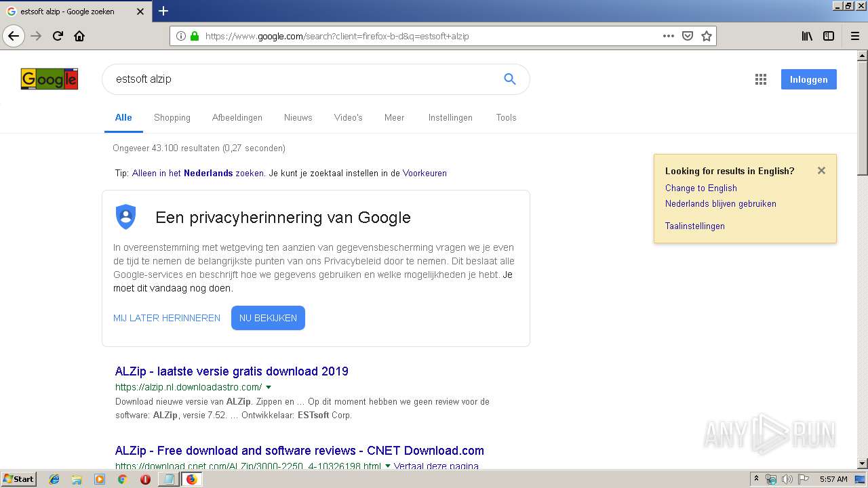Run search with magnifier icon
This screenshot has height=488, width=868.
point(510,79)
